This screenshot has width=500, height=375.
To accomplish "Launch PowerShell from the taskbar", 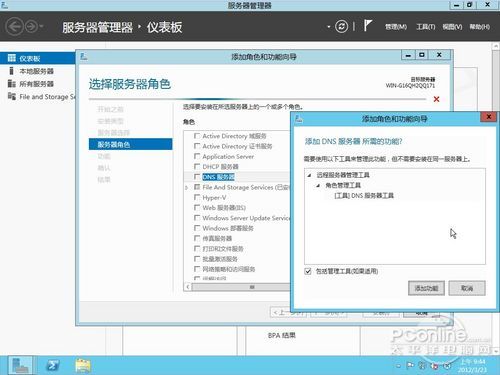I will 53,365.
